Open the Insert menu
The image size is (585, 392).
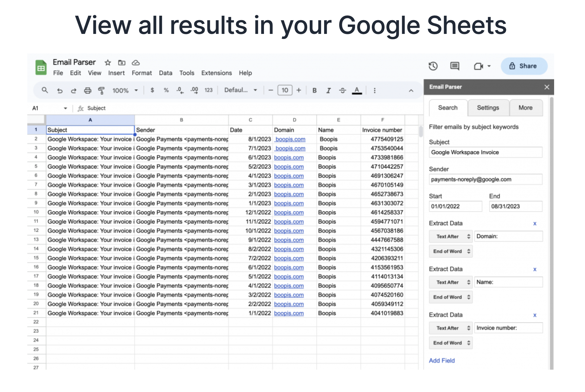tap(116, 73)
